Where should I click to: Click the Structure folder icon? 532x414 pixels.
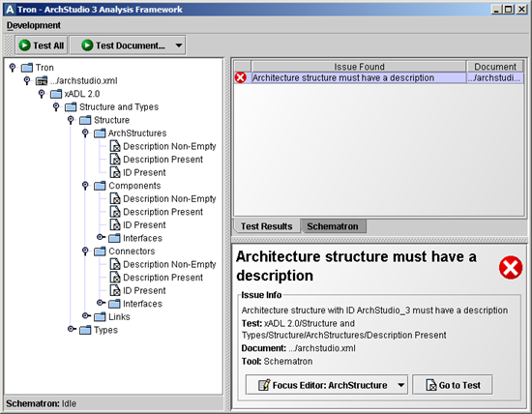85,120
